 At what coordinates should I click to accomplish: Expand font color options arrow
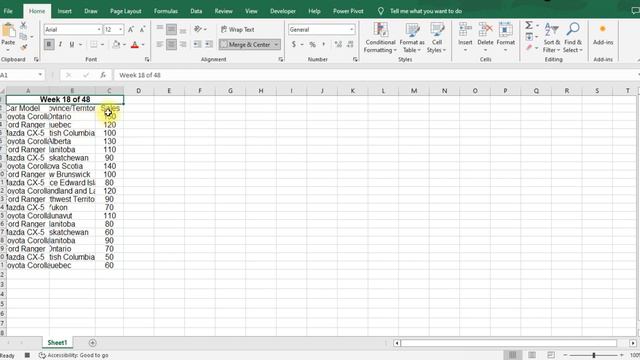point(143,44)
